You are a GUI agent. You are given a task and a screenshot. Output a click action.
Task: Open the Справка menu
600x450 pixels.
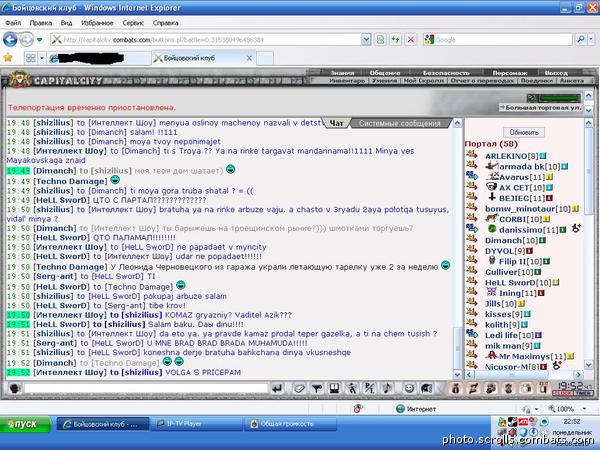coord(165,23)
